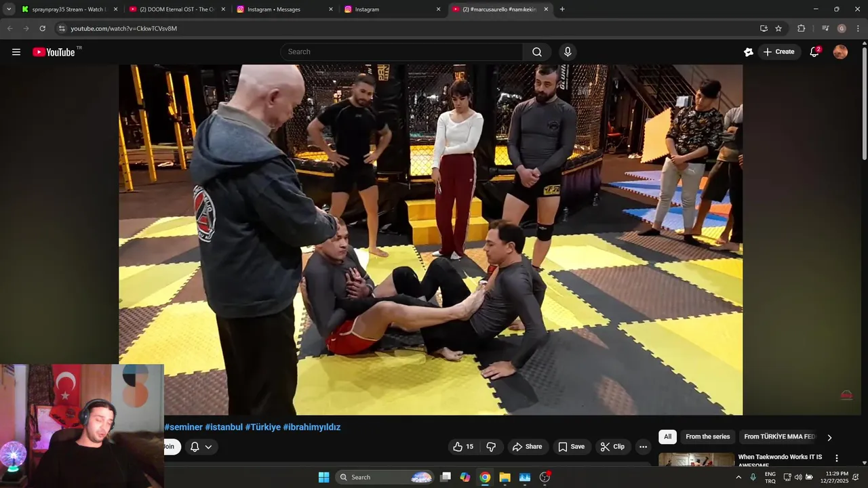The image size is (868, 488).
Task: Start voice search with microphone icon
Action: click(x=568, y=52)
